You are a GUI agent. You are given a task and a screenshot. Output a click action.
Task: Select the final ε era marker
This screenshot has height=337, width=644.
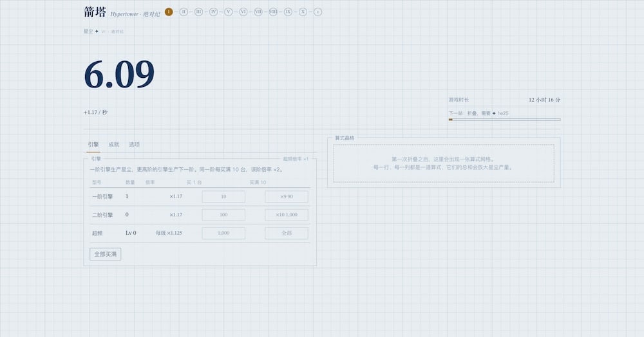click(317, 12)
